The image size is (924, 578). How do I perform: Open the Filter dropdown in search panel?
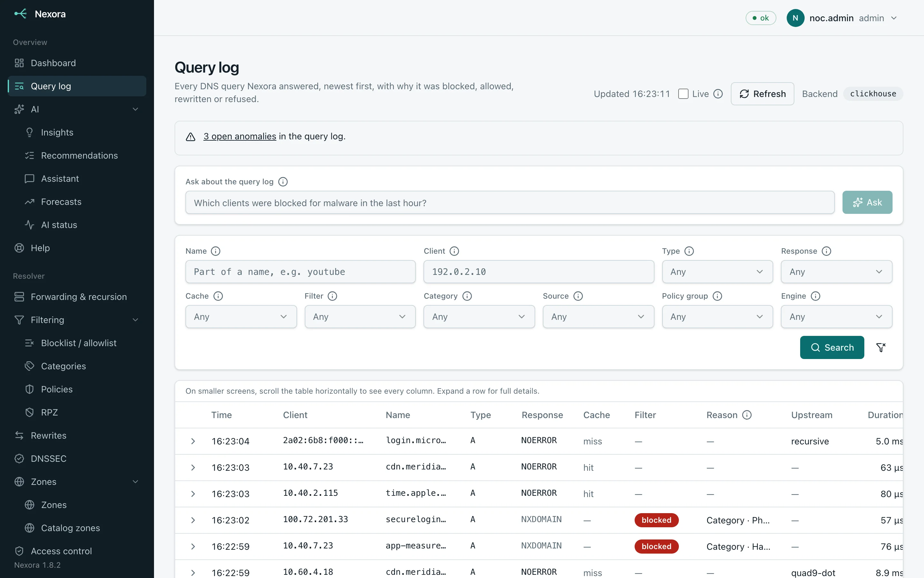pyautogui.click(x=360, y=317)
